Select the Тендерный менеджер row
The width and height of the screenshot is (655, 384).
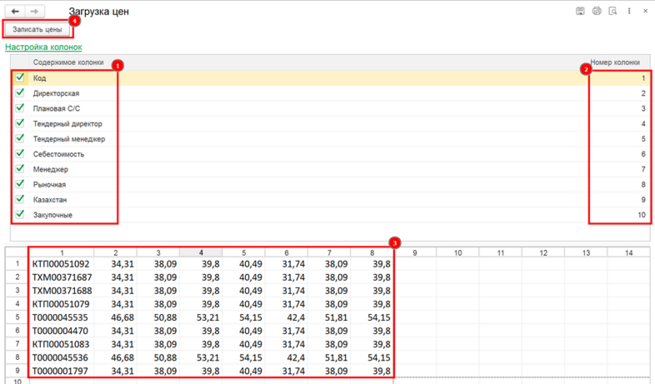[330, 139]
